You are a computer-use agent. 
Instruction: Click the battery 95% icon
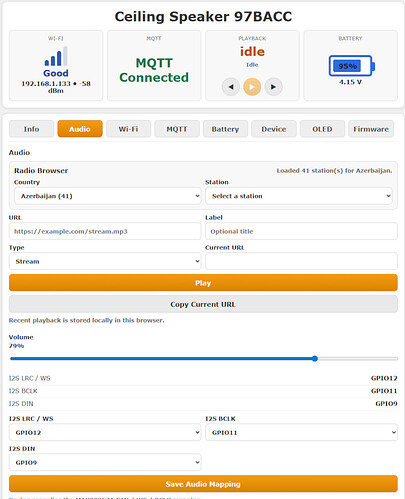click(352, 66)
